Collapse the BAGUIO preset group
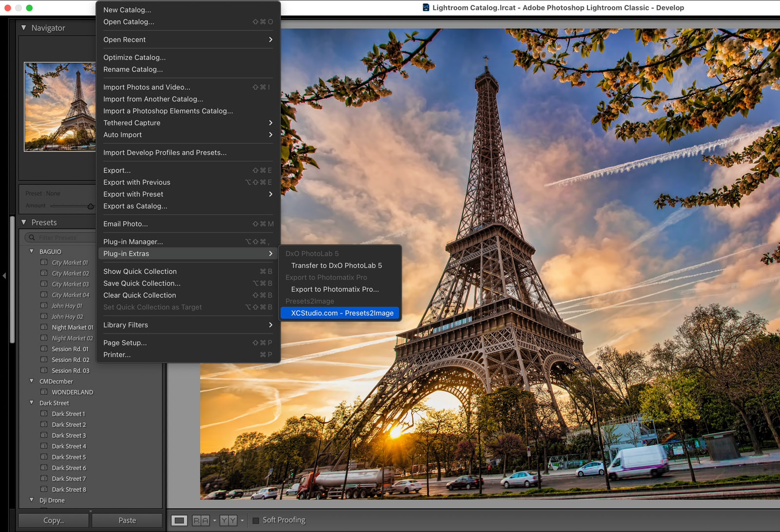Viewport: 780px width, 532px height. [x=32, y=251]
